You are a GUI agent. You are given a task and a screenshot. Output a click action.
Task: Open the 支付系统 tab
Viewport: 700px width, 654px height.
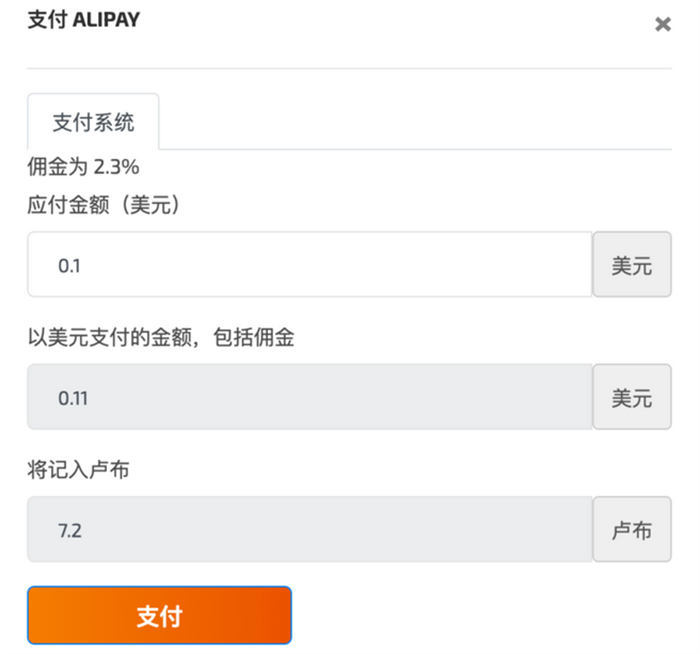click(x=93, y=123)
